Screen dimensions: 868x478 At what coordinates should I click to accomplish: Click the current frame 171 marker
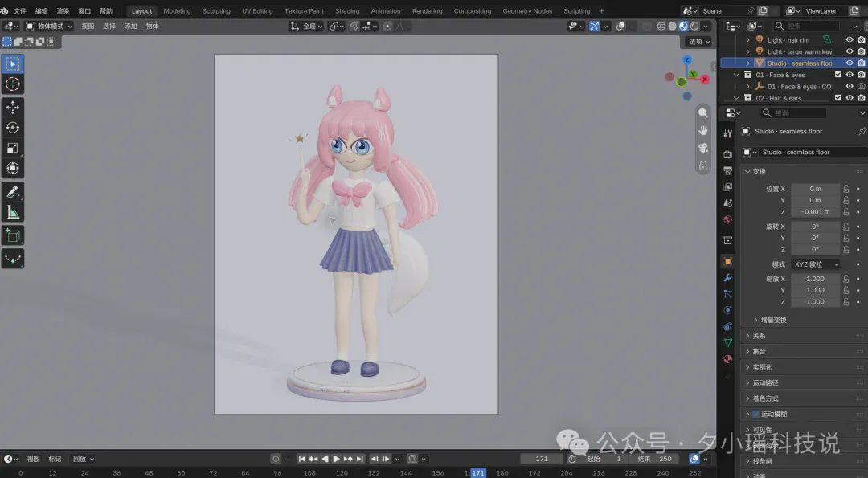477,473
